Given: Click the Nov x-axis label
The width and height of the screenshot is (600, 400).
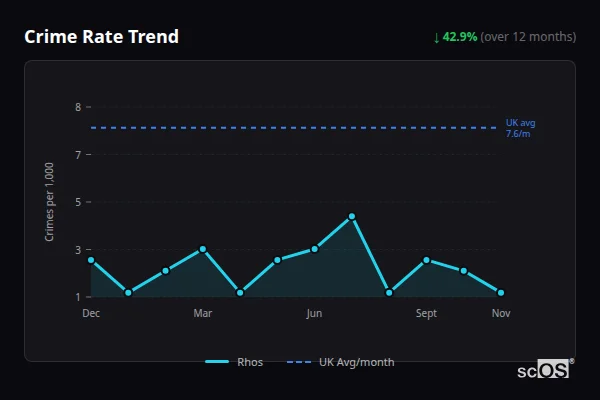Looking at the screenshot, I should point(501,313).
